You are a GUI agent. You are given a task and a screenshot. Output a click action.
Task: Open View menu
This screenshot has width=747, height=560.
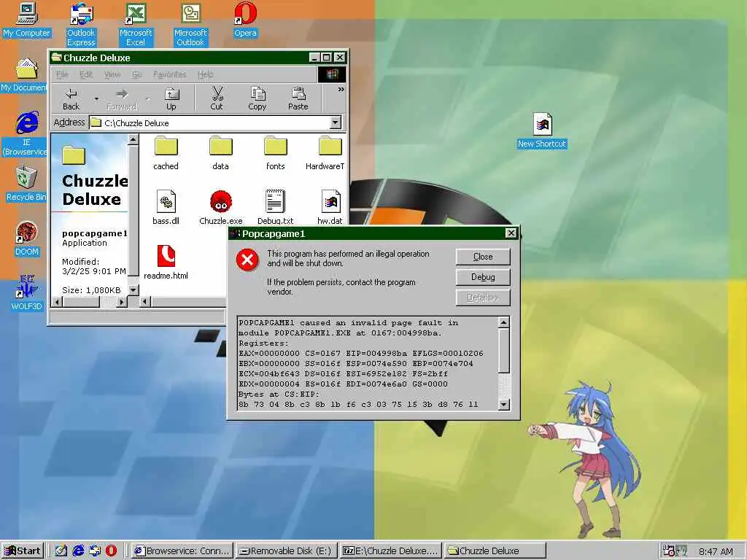(112, 74)
